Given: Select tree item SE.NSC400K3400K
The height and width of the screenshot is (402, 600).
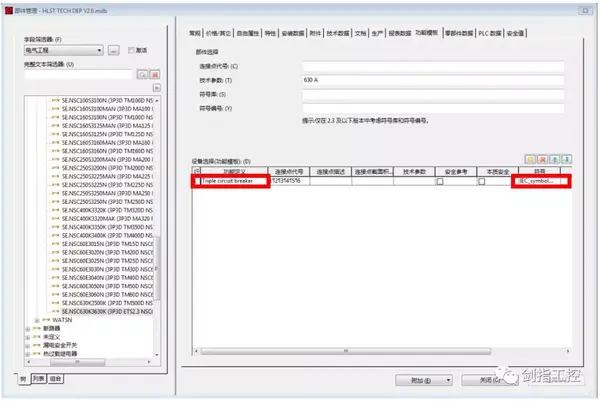Looking at the screenshot, I should coord(107,236).
